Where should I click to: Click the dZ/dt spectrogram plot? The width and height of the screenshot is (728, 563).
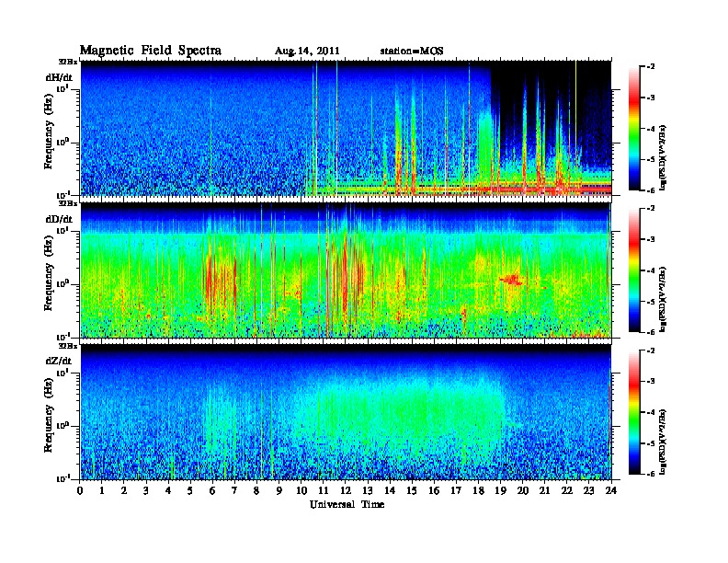[346, 412]
